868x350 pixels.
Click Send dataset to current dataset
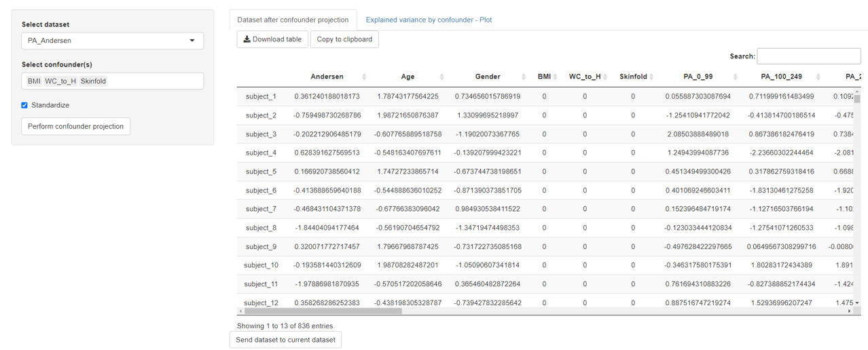click(x=285, y=340)
